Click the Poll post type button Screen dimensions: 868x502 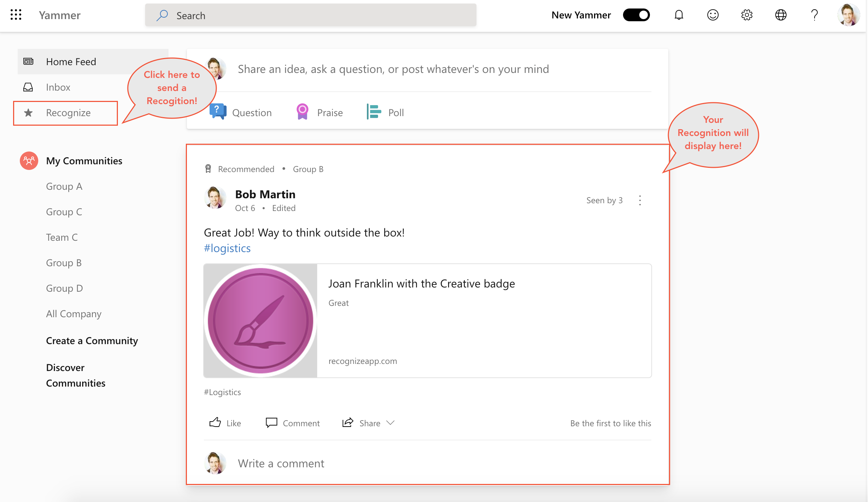[385, 112]
